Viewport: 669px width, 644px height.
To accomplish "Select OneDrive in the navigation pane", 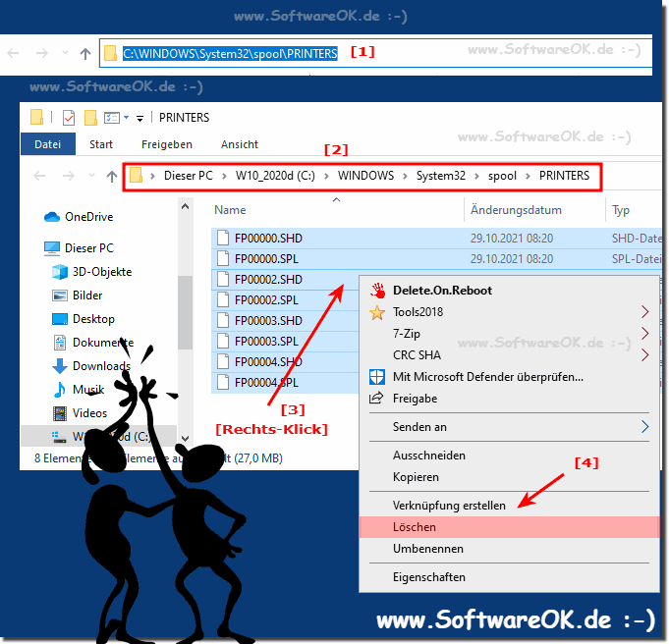I will pos(79,217).
